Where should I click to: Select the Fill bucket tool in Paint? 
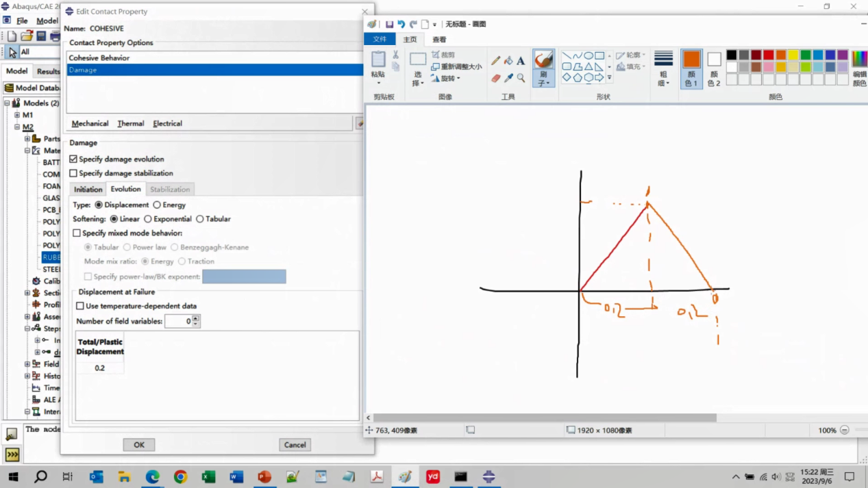point(508,61)
